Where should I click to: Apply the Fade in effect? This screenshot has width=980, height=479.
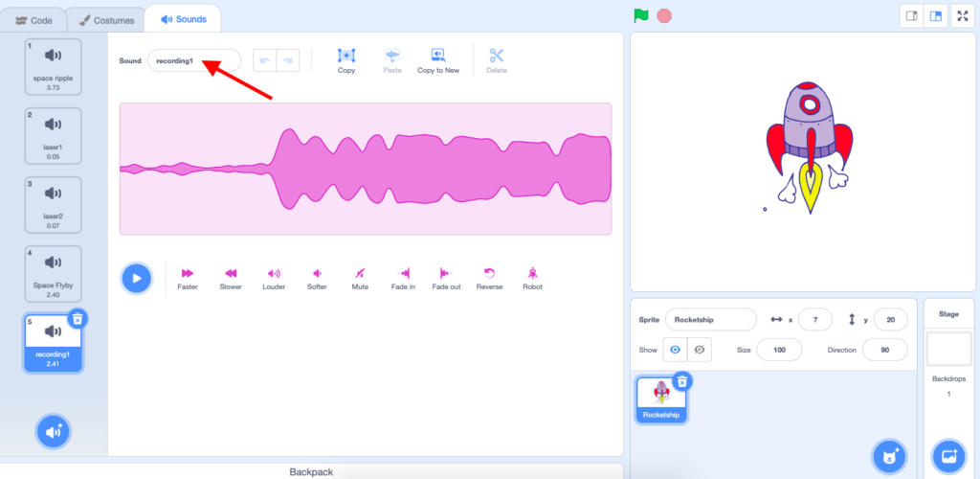point(403,279)
